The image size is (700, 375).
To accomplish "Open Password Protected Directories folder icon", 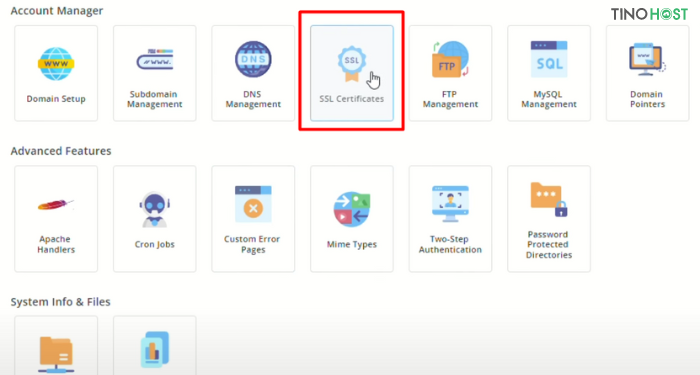I will (x=549, y=200).
